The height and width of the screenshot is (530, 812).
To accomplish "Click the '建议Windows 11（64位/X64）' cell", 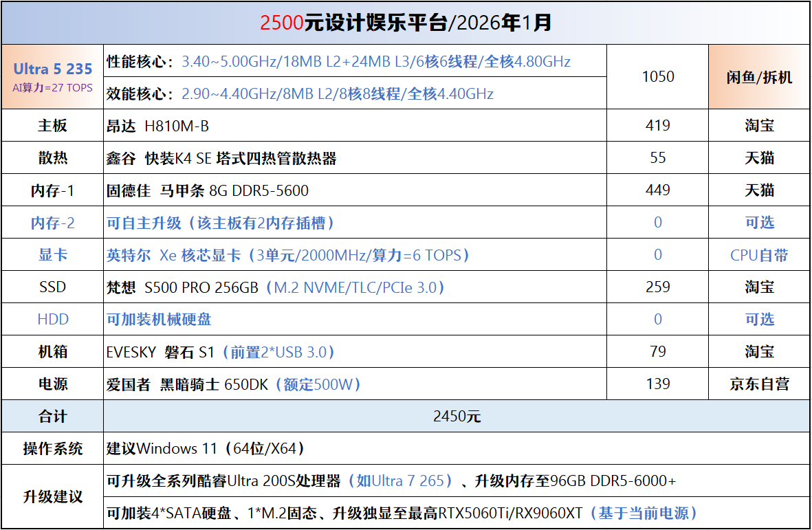I will click(457, 448).
